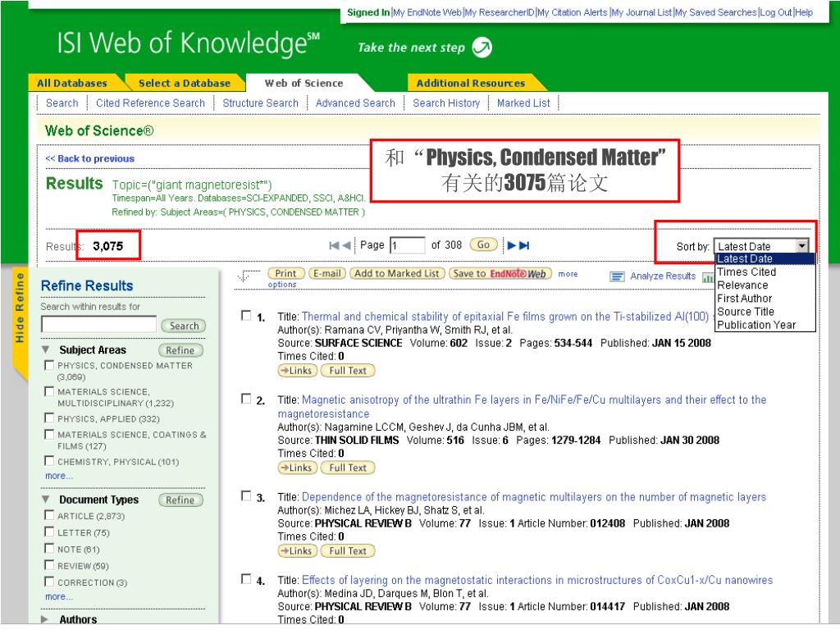Go to previous page arrow
The image size is (840, 630).
coord(347,245)
